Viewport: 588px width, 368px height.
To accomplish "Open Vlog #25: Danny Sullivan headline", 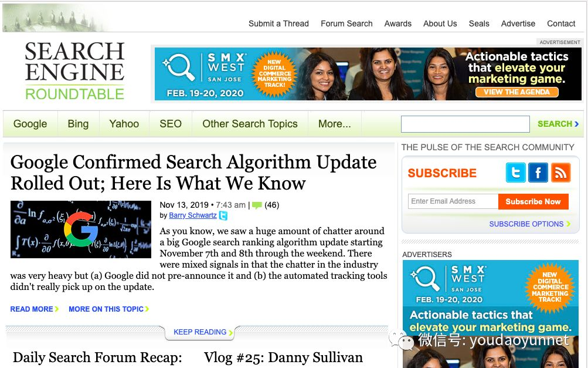I will [283, 357].
